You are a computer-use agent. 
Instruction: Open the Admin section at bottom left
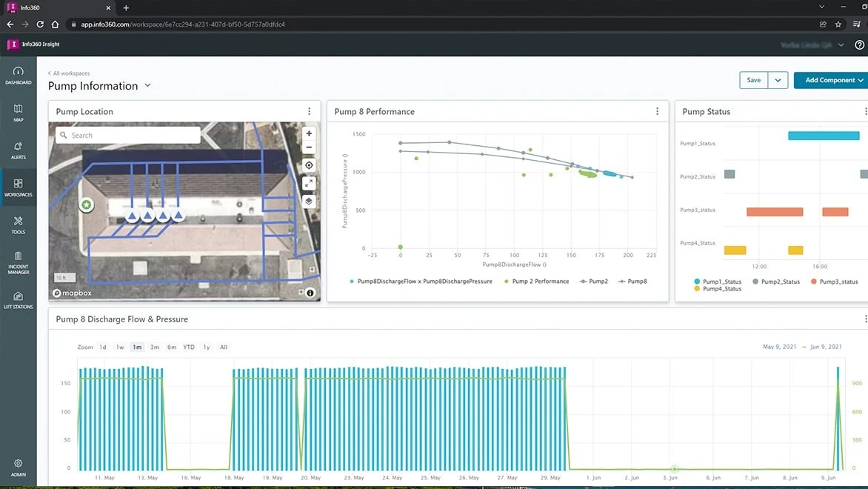click(x=18, y=468)
